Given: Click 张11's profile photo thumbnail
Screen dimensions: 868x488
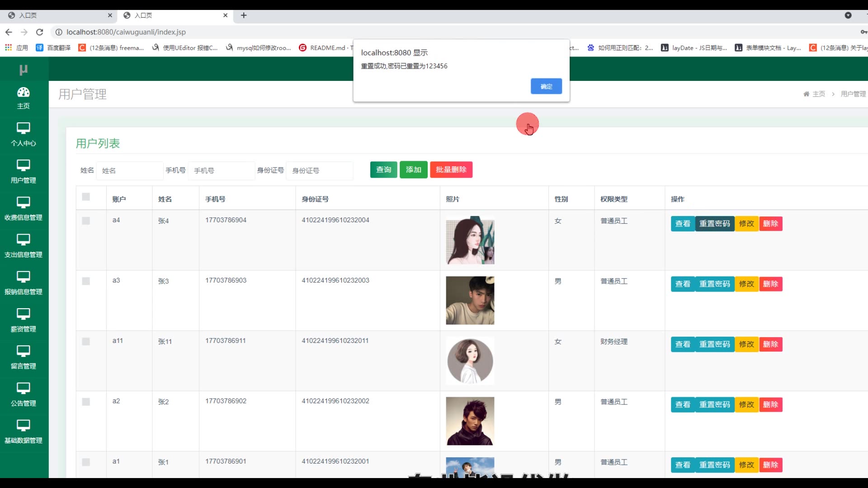Looking at the screenshot, I should pyautogui.click(x=470, y=361).
